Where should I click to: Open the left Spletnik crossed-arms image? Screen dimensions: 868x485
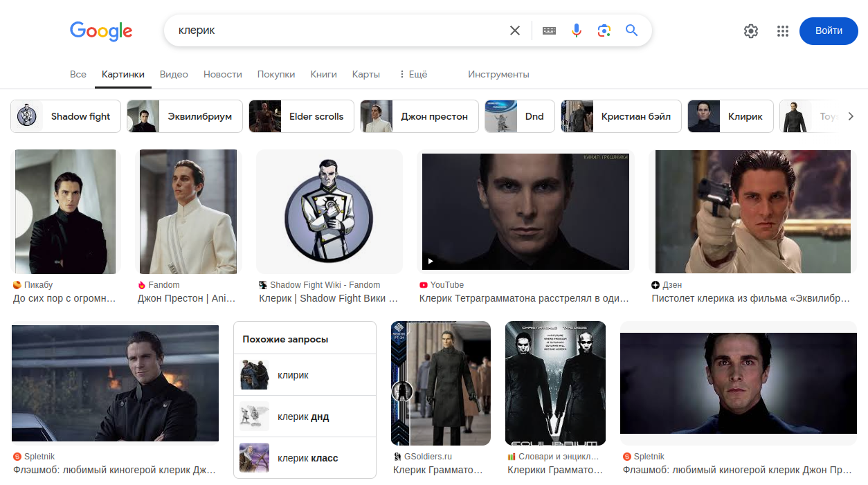[116, 383]
